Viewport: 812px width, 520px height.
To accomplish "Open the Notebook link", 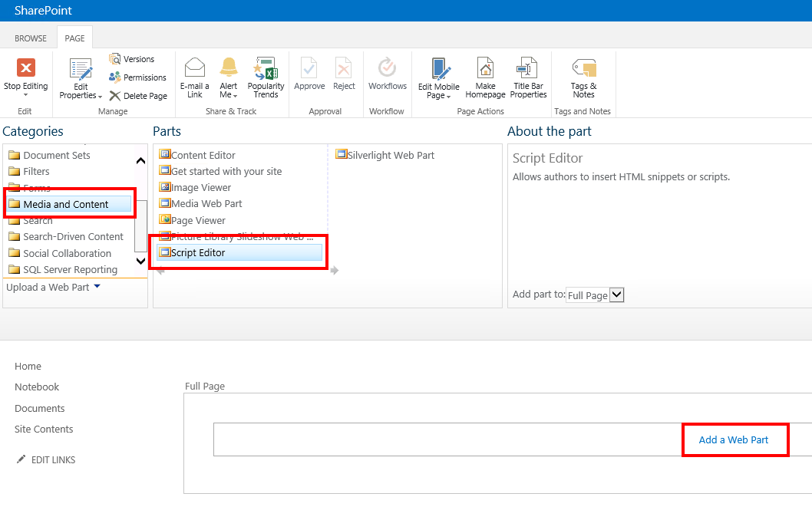I will [x=37, y=387].
